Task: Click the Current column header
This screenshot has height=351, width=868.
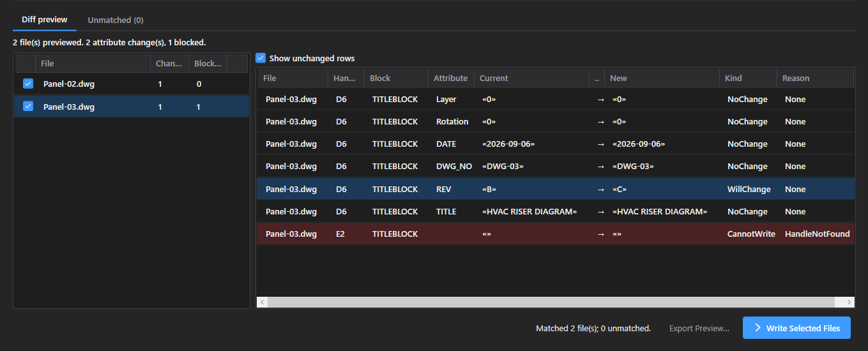Action: pos(531,78)
